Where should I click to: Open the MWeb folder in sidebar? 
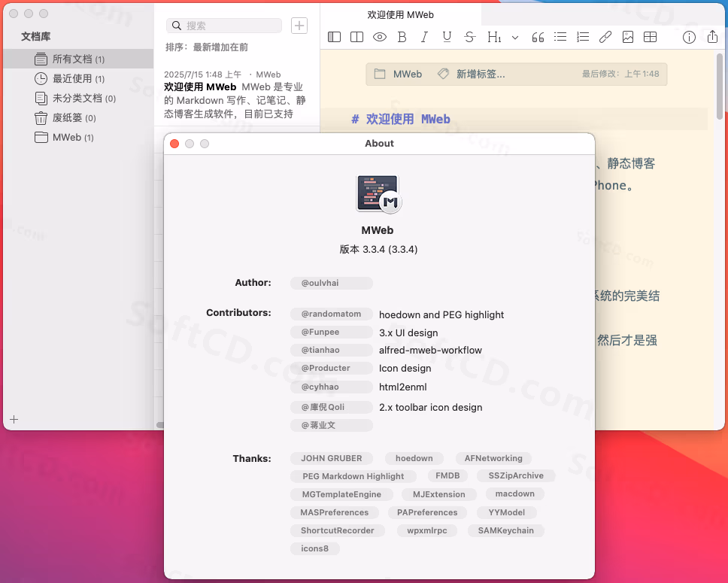(x=78, y=137)
